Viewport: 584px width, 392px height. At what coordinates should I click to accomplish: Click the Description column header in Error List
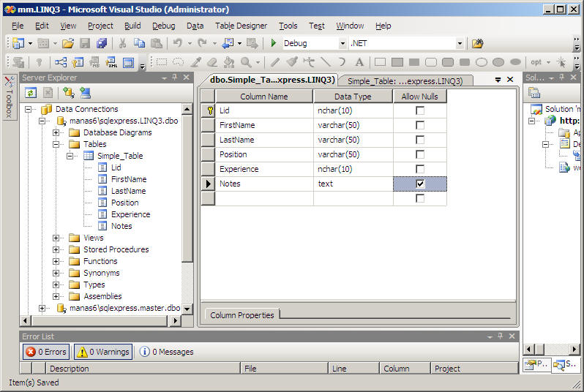[x=143, y=368]
